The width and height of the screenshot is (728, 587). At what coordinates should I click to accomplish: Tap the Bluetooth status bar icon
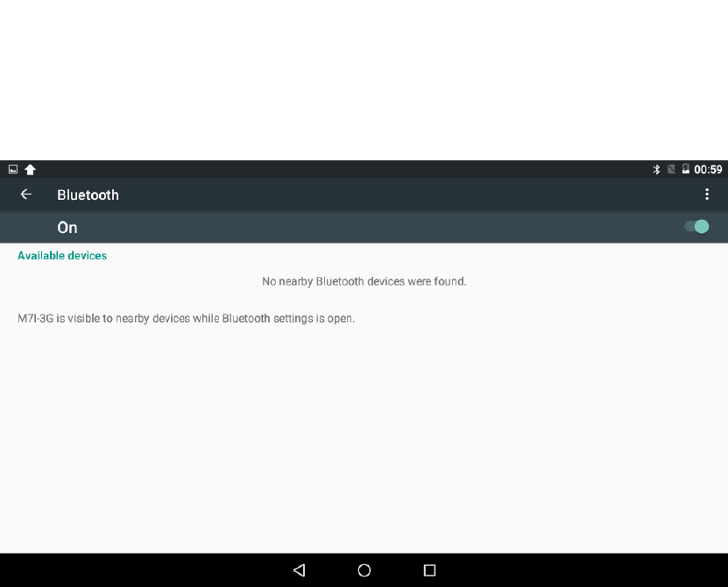click(x=656, y=169)
